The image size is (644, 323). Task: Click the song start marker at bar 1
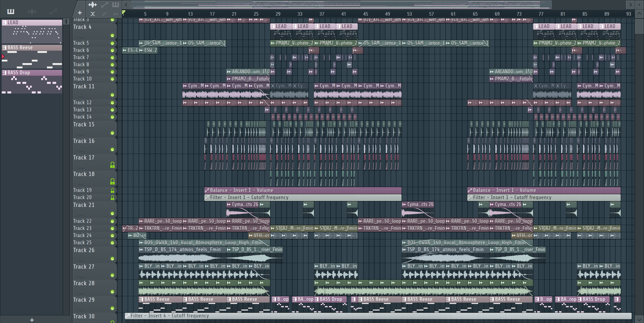pyautogui.click(x=123, y=12)
